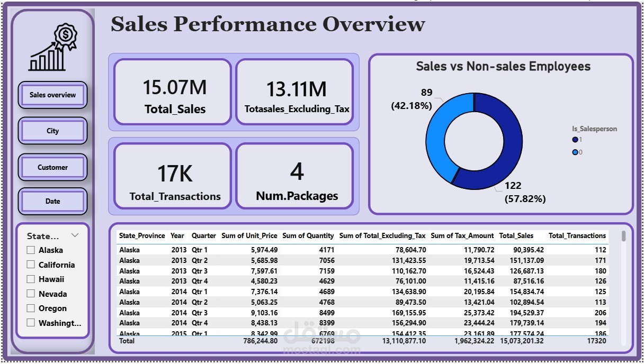Click the Sales vs Non-sales Employees chart title
The image size is (644, 364).
click(503, 66)
